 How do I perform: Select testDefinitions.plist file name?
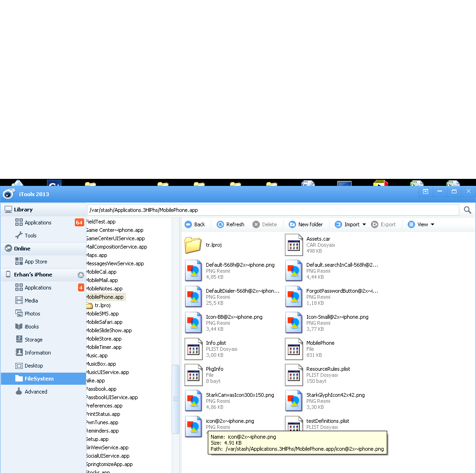(328, 421)
